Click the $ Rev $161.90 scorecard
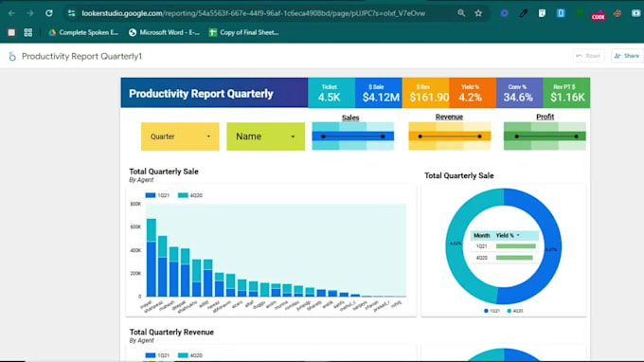644x362 pixels. pyautogui.click(x=425, y=93)
